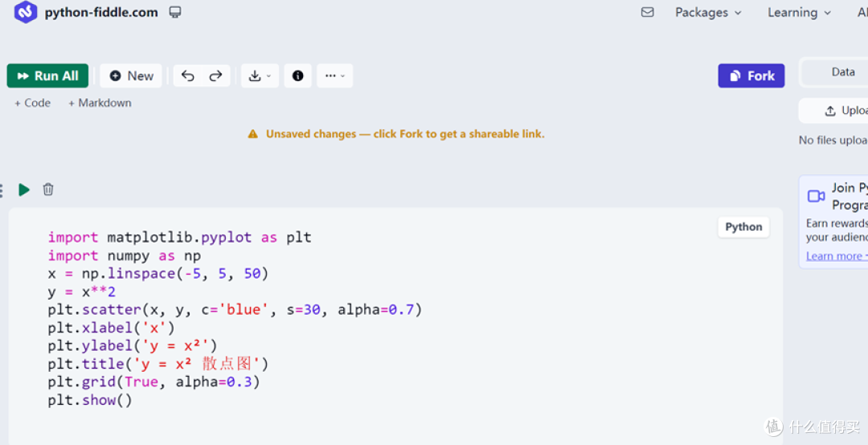Screen dimensions: 868x445
Task: Click the python-fiddle.com site title
Action: [101, 12]
